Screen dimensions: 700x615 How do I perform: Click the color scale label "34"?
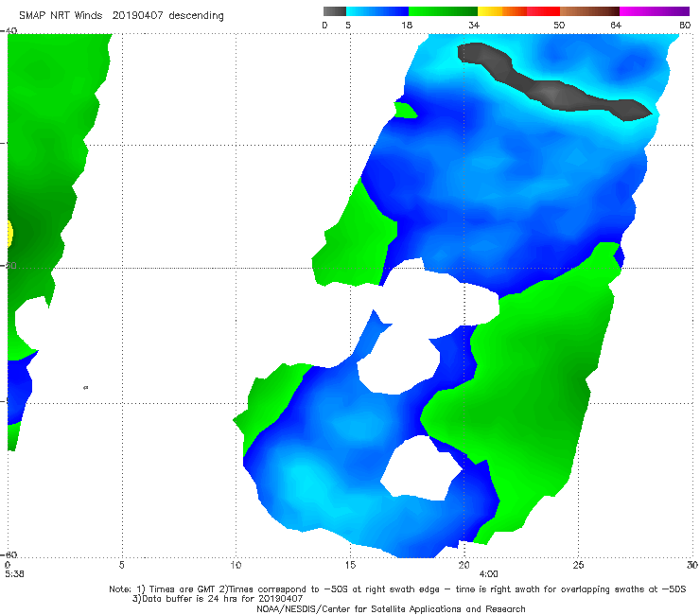[474, 25]
